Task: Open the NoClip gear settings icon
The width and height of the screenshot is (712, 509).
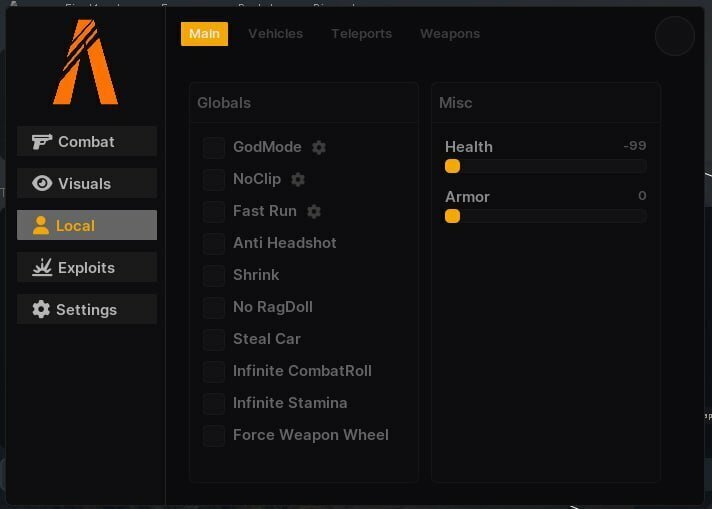Action: [x=298, y=179]
